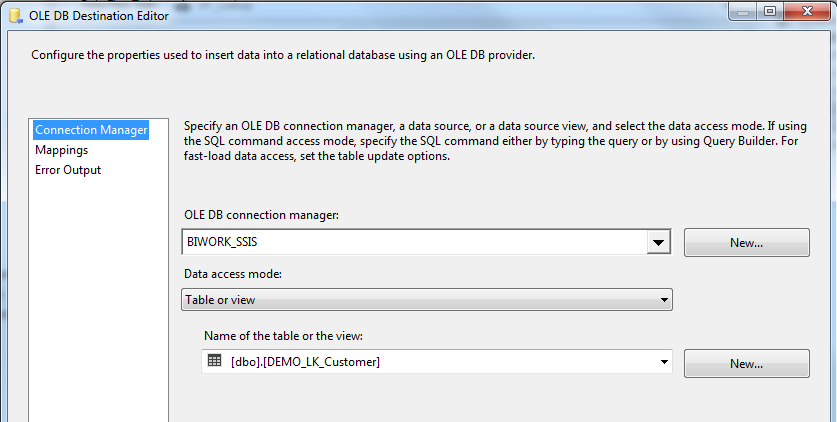Expand the BIWORK_SSIS connection manager dropdown arrow
The width and height of the screenshot is (837, 422).
point(659,243)
